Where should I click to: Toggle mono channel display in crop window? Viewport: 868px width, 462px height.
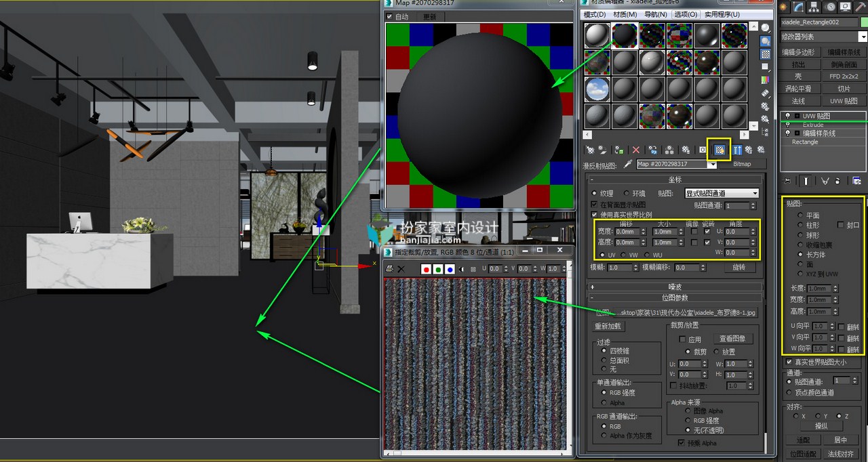(461, 269)
